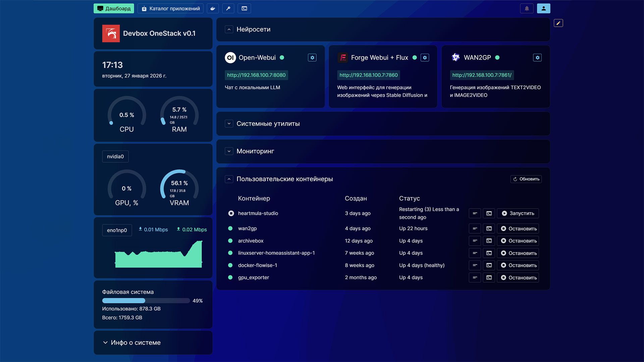
Task: Switch to Каталог приложений tab
Action: (171, 8)
